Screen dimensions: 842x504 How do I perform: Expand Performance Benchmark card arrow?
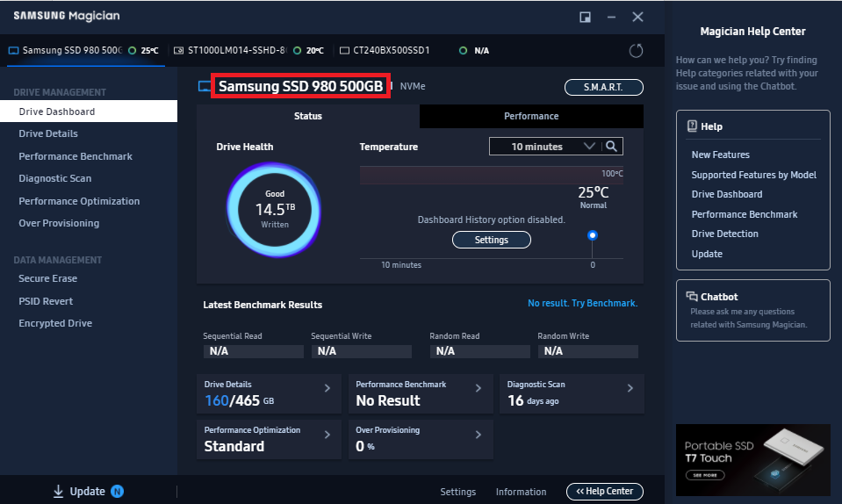tap(479, 388)
